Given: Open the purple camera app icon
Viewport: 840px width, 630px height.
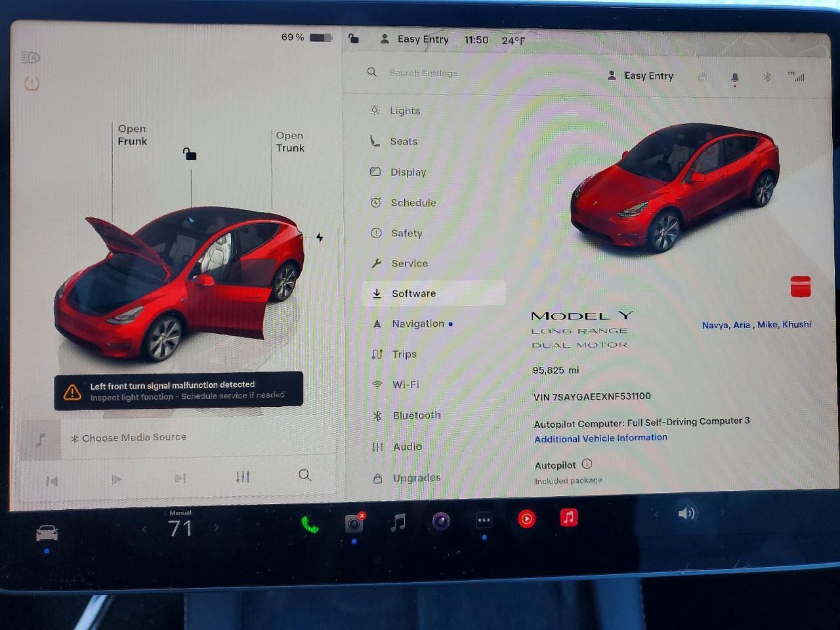Looking at the screenshot, I should 441,521.
